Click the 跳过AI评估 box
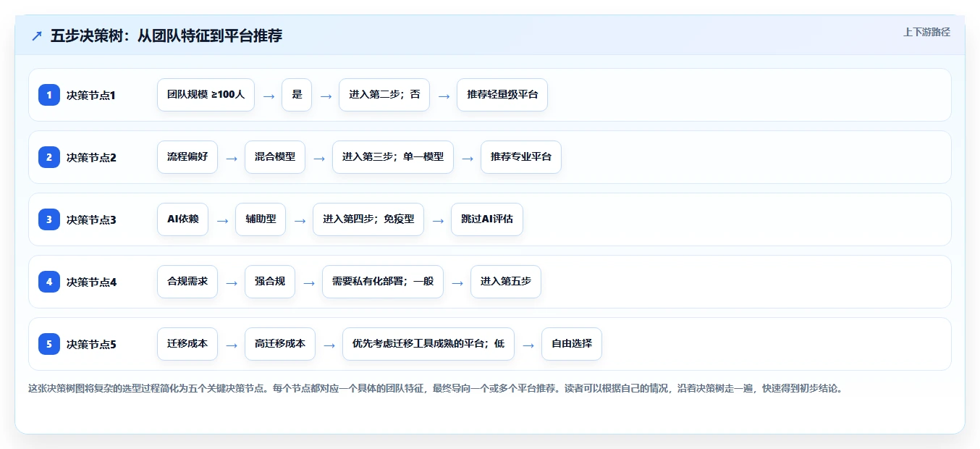The image size is (980, 449). 487,219
